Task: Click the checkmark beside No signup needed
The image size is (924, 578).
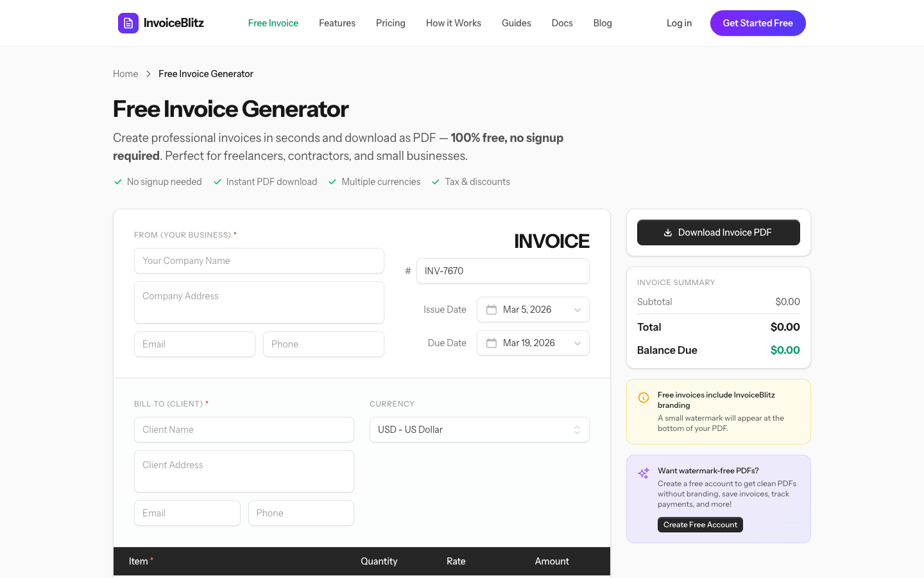Action: (x=118, y=182)
